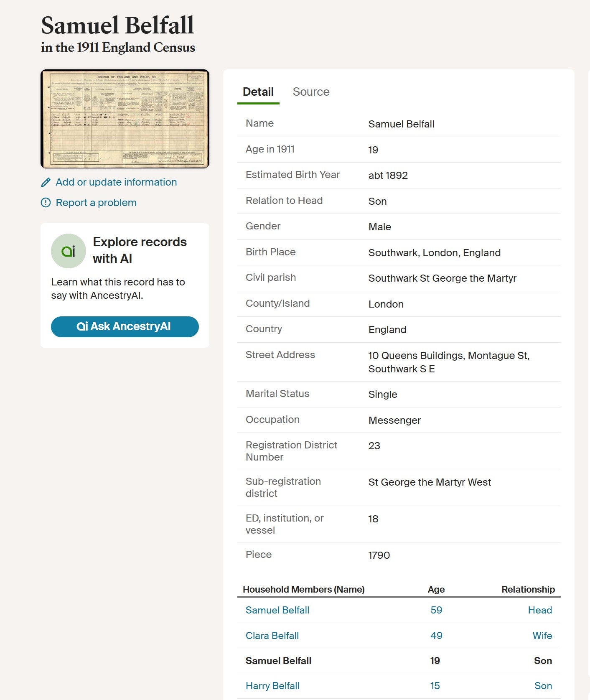Image resolution: width=590 pixels, height=700 pixels.
Task: Open Harry Belfall household member record
Action: [272, 686]
